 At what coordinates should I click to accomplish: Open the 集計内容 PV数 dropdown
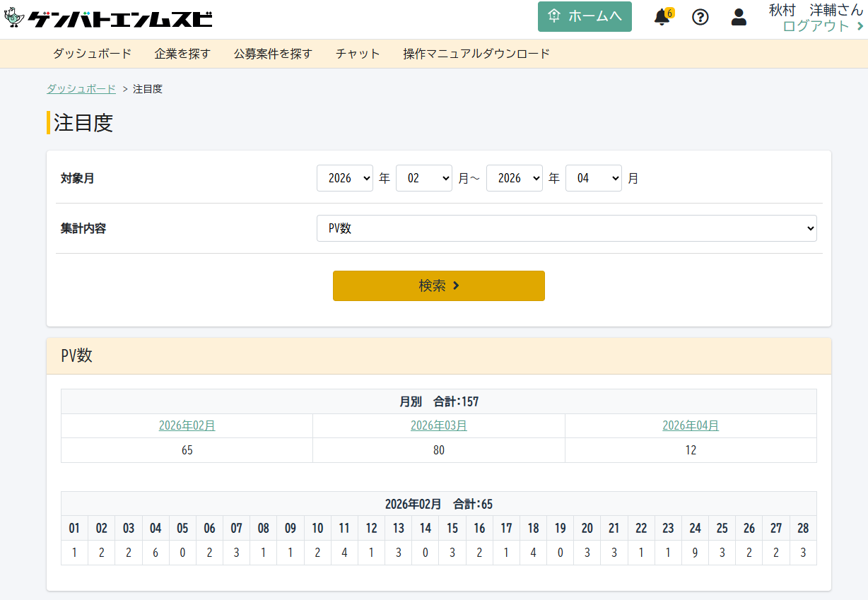click(566, 228)
